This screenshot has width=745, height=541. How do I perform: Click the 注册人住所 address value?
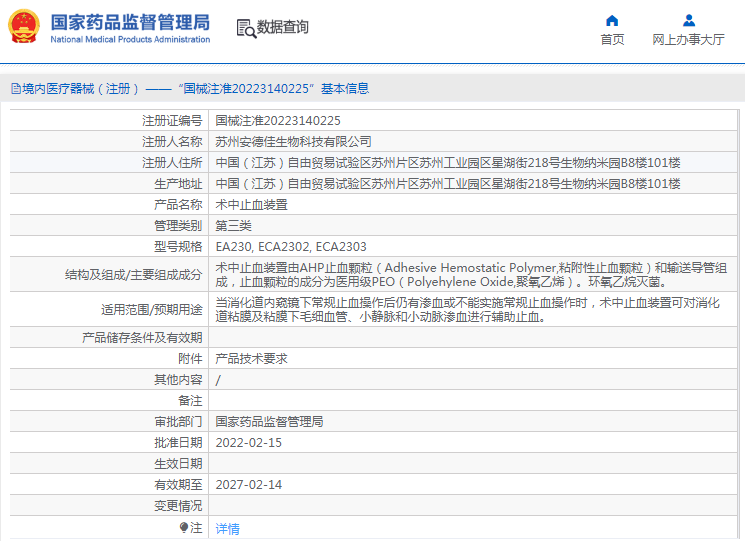[x=448, y=162]
